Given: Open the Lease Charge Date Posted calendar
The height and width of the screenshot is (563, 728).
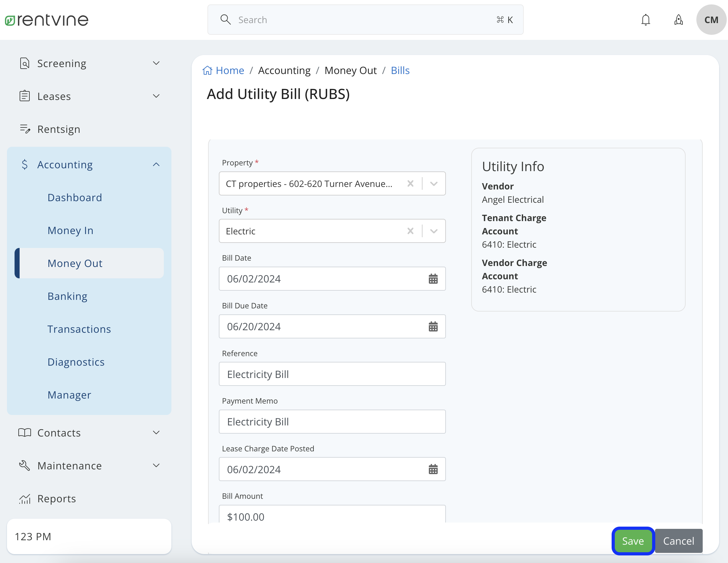Looking at the screenshot, I should [433, 469].
